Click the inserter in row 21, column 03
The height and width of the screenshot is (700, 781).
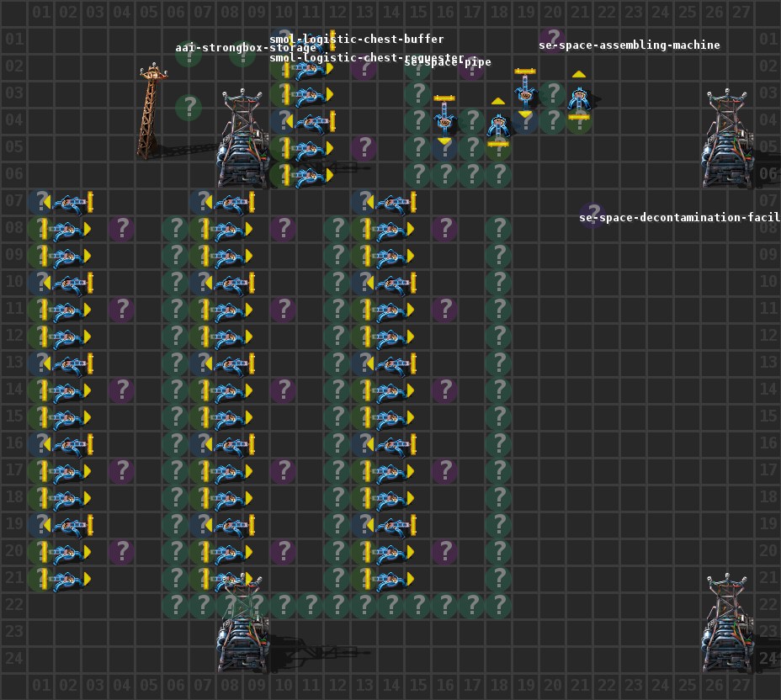68,579
